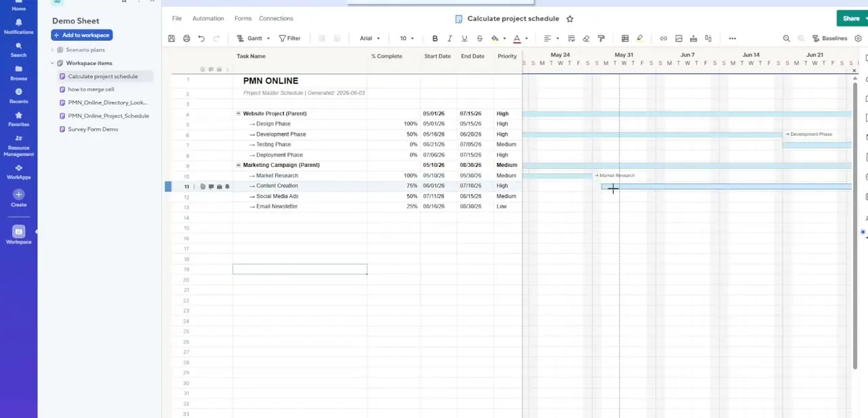Print the sheet using the printer icon
Viewport: 868px width, 418px height.
pyautogui.click(x=186, y=39)
